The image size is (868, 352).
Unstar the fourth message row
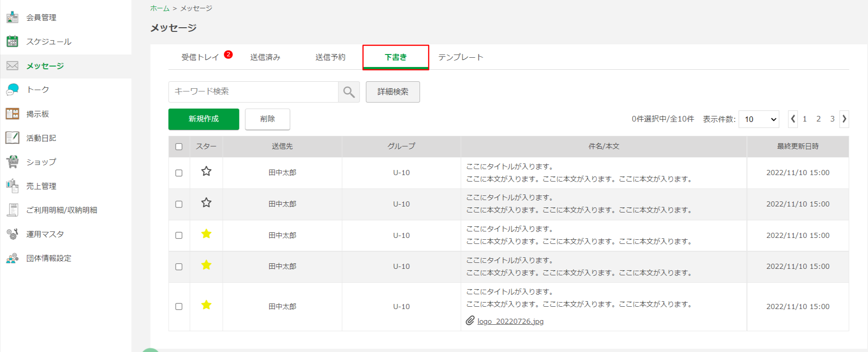(206, 265)
